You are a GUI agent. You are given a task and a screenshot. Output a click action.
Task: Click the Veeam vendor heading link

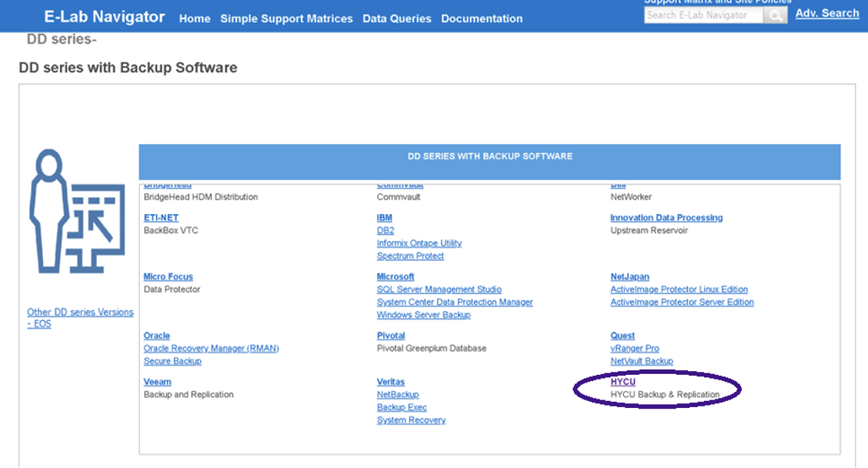[x=157, y=382]
